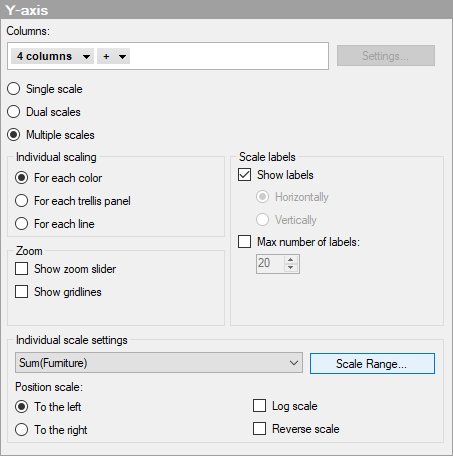Screen dimensions: 453x456
Task: Open the 4 columns selector dropdown
Action: tap(52, 56)
